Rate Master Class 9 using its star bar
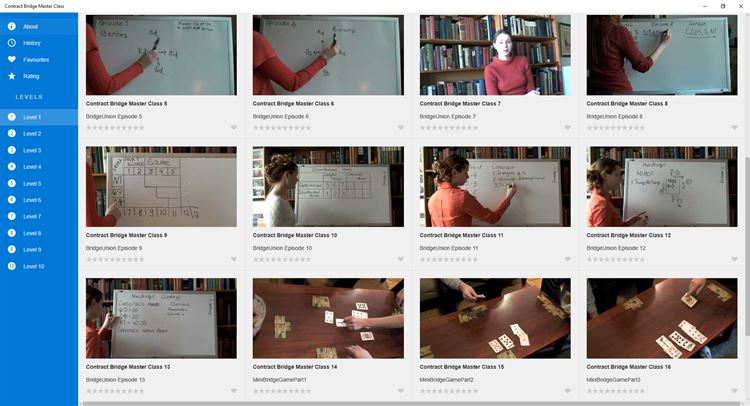 (115, 259)
